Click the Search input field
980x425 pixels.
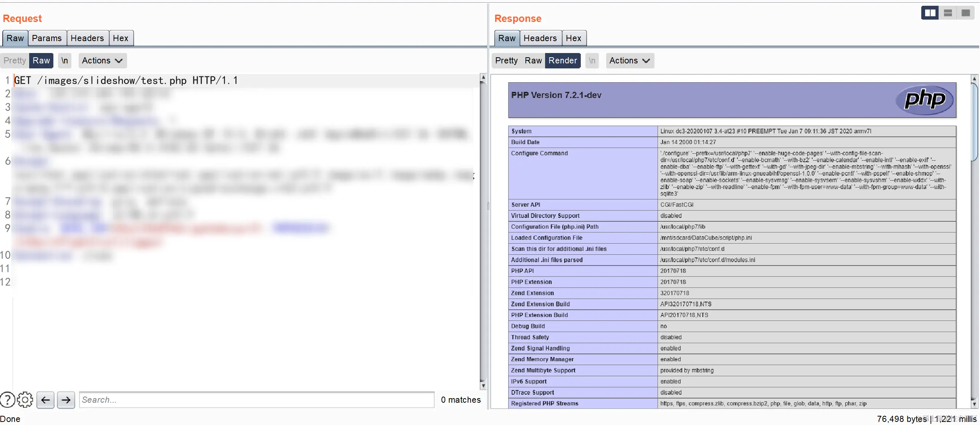256,400
